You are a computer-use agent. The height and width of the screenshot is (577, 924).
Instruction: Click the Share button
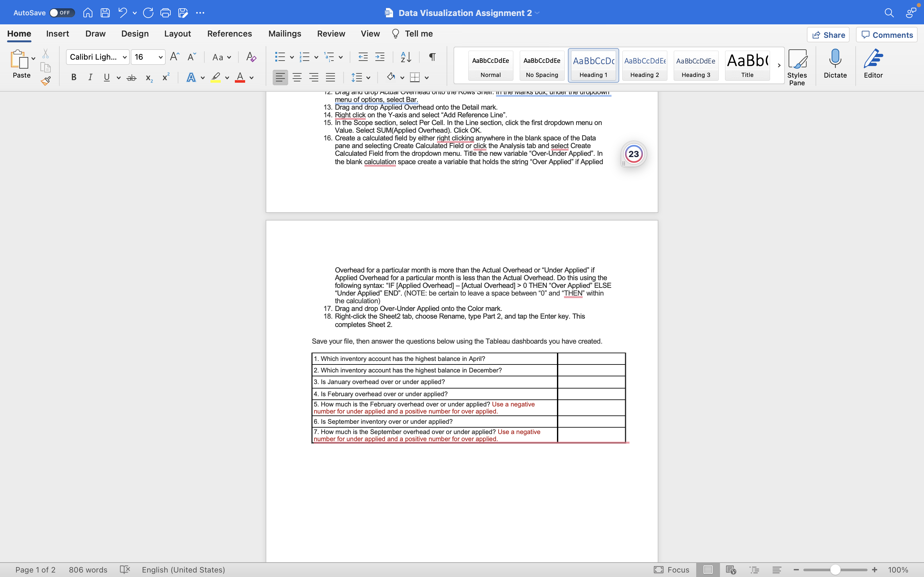pos(828,35)
